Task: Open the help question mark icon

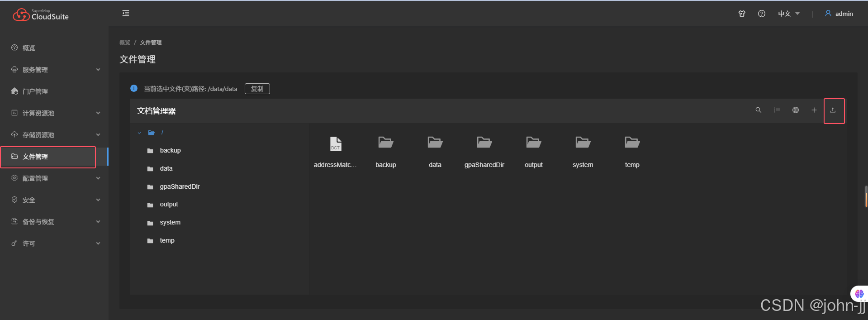Action: tap(762, 14)
